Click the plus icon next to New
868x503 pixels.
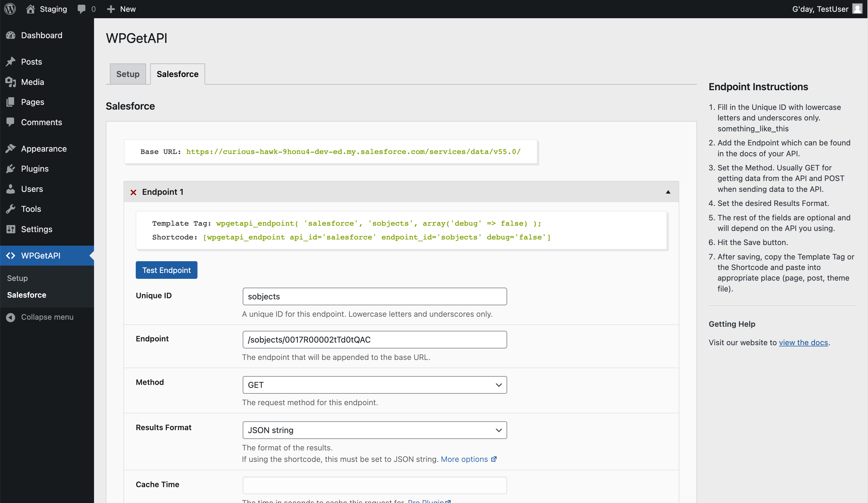[110, 9]
